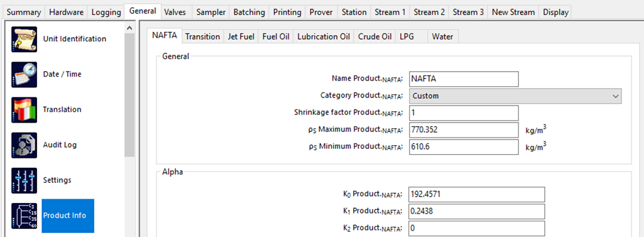This screenshot has height=237, width=644.
Task: Select the Water product tab
Action: 442,36
